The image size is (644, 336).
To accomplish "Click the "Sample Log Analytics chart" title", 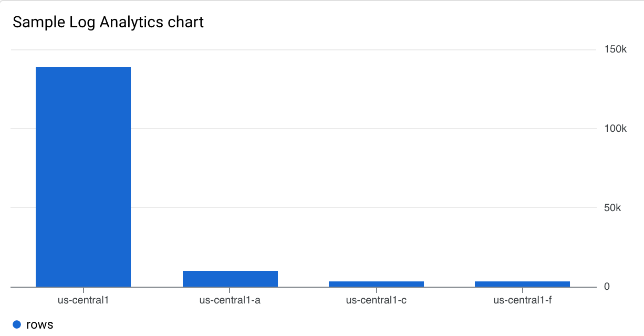I will (x=108, y=22).
